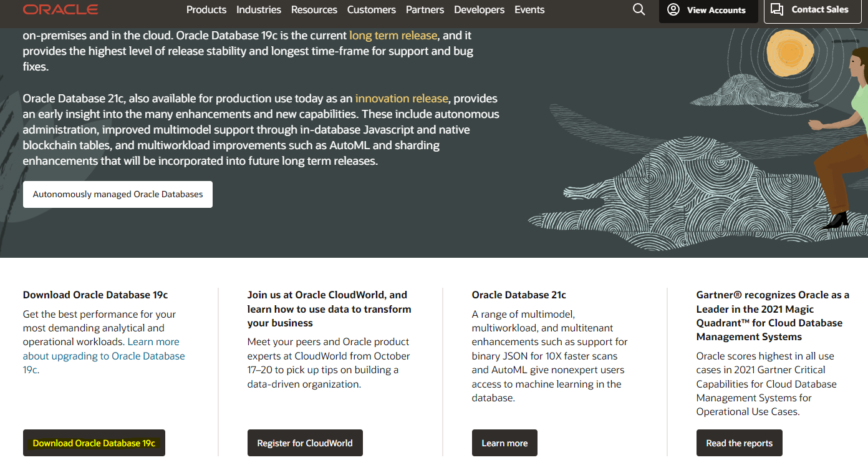The height and width of the screenshot is (465, 868).
Task: Click Register for CloudWorld button
Action: [305, 443]
